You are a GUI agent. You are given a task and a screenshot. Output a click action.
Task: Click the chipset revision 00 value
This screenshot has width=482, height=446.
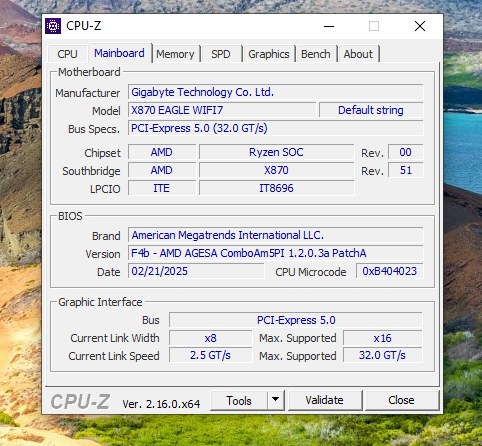(406, 152)
